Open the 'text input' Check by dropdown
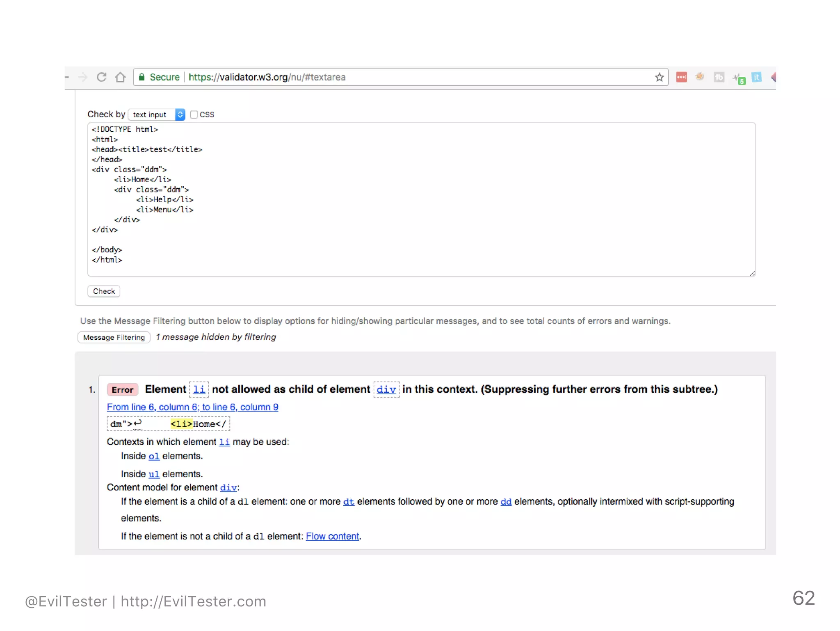The image size is (840, 631). (157, 114)
